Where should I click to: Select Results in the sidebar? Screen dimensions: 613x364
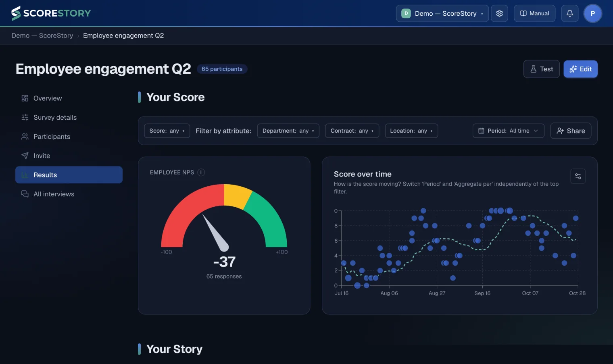click(x=69, y=175)
